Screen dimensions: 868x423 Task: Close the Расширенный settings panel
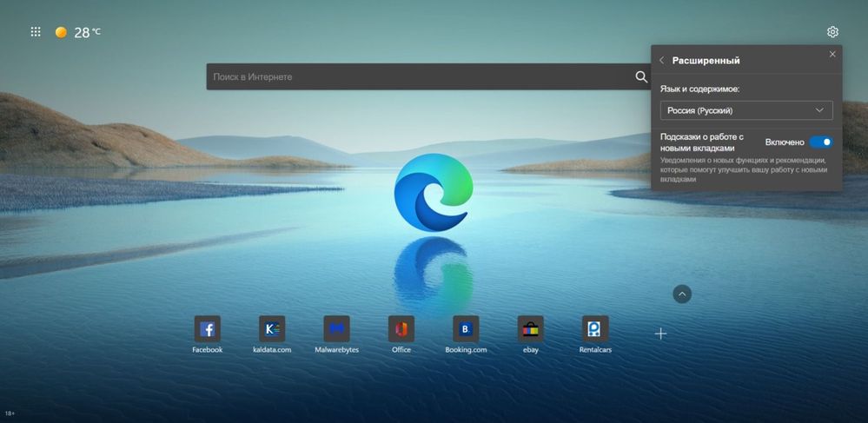click(x=832, y=54)
